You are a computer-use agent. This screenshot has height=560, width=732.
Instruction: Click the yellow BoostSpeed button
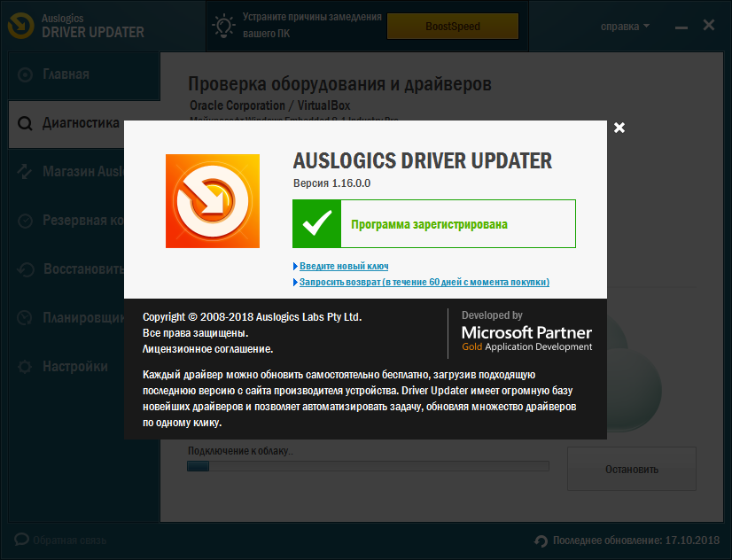pyautogui.click(x=453, y=26)
